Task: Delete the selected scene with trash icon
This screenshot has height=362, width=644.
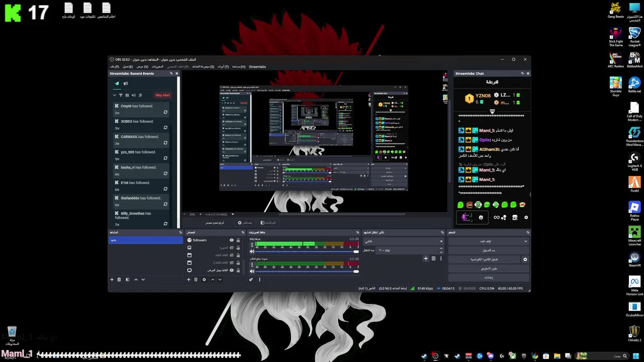Action: click(119, 280)
